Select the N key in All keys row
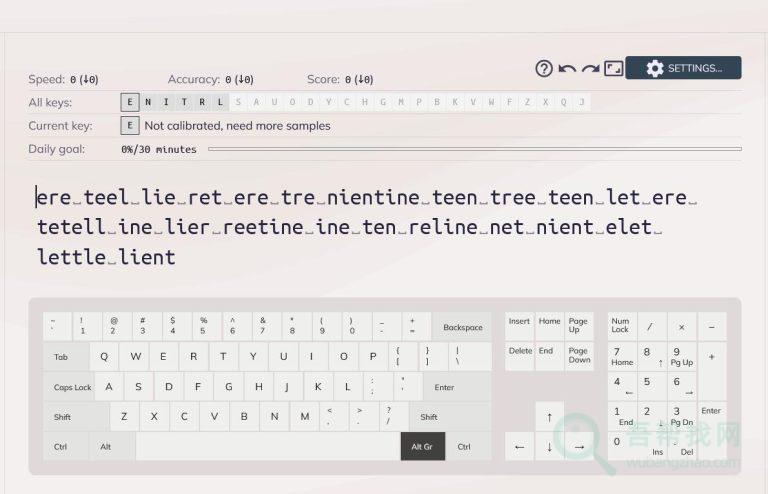 pos(148,102)
